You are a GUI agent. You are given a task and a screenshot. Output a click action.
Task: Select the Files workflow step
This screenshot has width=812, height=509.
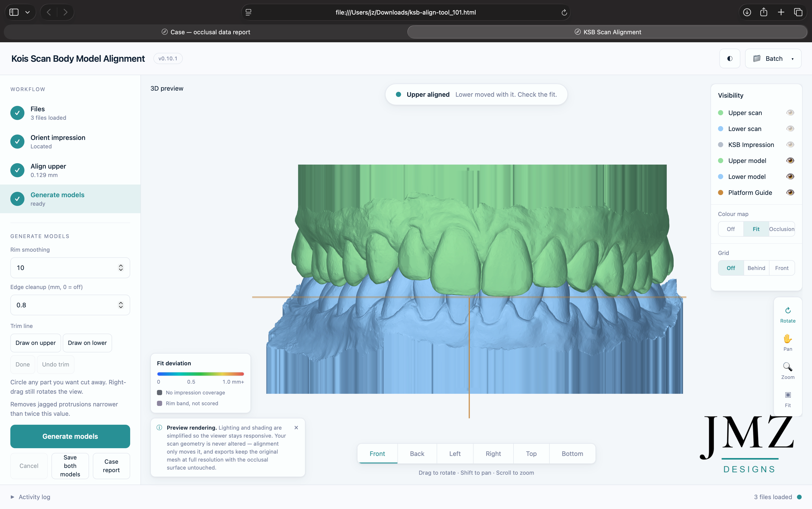(70, 113)
